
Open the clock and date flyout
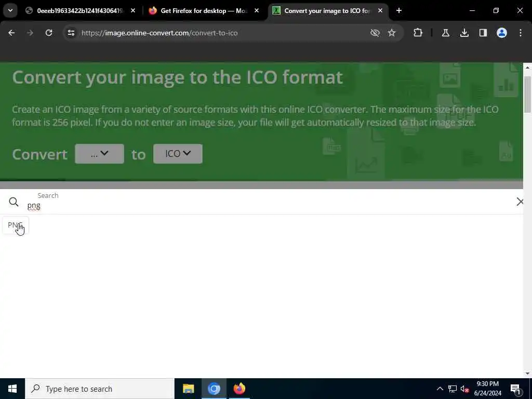pos(487,389)
